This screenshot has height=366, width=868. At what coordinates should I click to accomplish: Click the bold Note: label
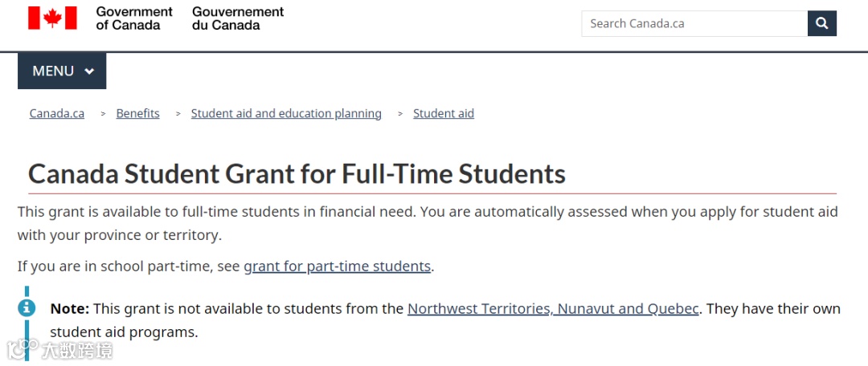pyautogui.click(x=70, y=309)
